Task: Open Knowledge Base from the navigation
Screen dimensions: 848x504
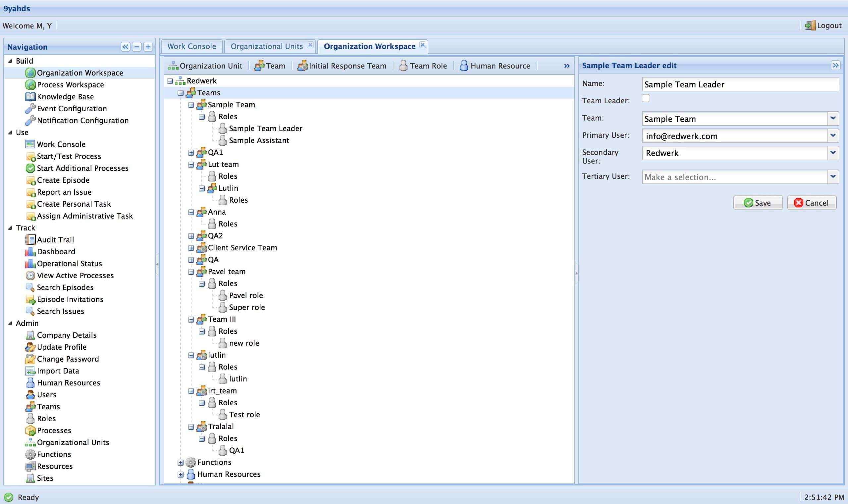Action: tap(65, 96)
